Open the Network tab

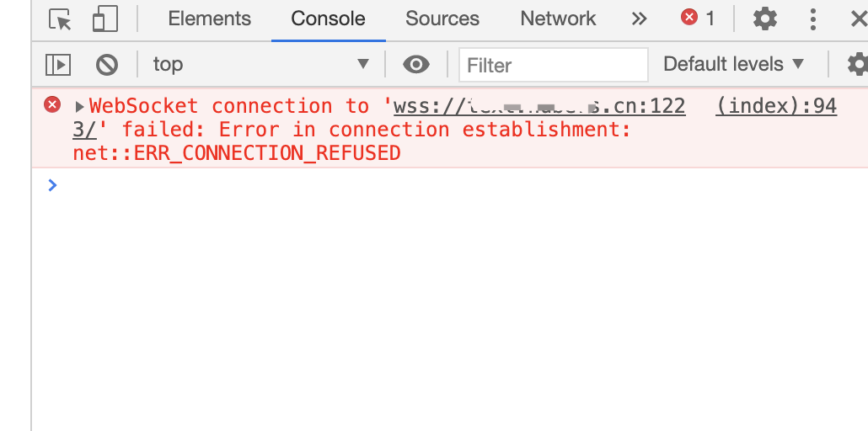[x=558, y=19]
